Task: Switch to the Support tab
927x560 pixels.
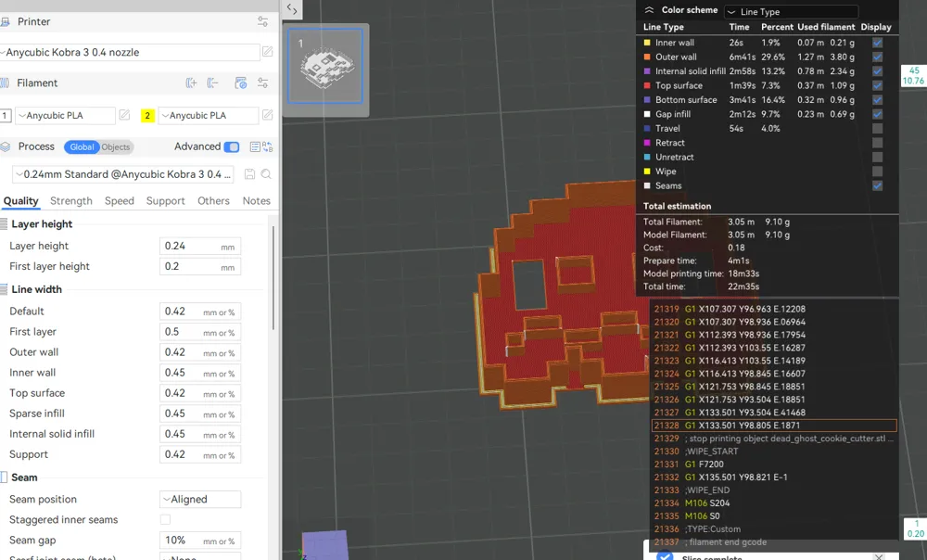Action: coord(166,201)
